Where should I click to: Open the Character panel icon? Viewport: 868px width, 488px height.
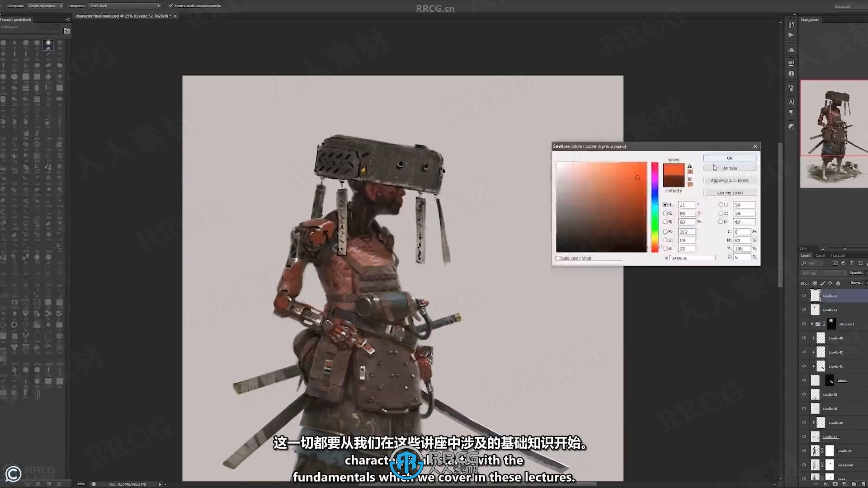tap(791, 102)
